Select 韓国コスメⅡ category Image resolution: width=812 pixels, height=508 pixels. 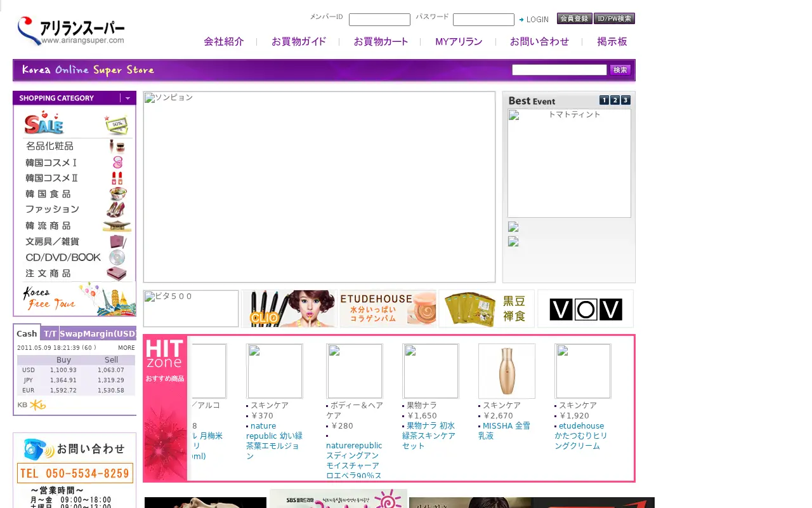75,178
